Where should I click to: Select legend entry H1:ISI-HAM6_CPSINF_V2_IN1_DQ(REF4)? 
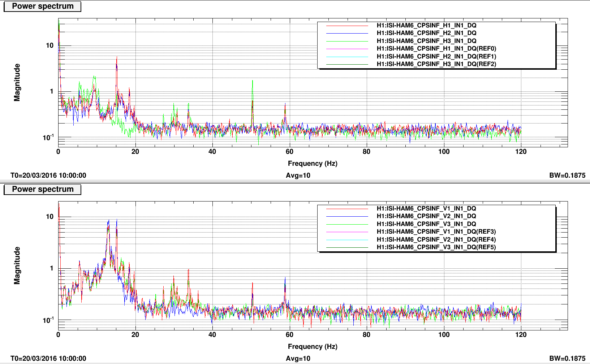(x=436, y=239)
